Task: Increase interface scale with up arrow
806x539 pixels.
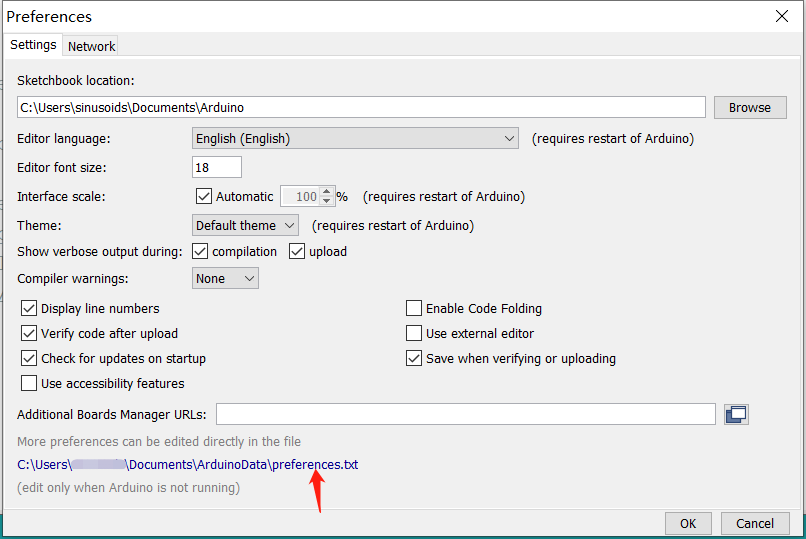Action: [326, 192]
